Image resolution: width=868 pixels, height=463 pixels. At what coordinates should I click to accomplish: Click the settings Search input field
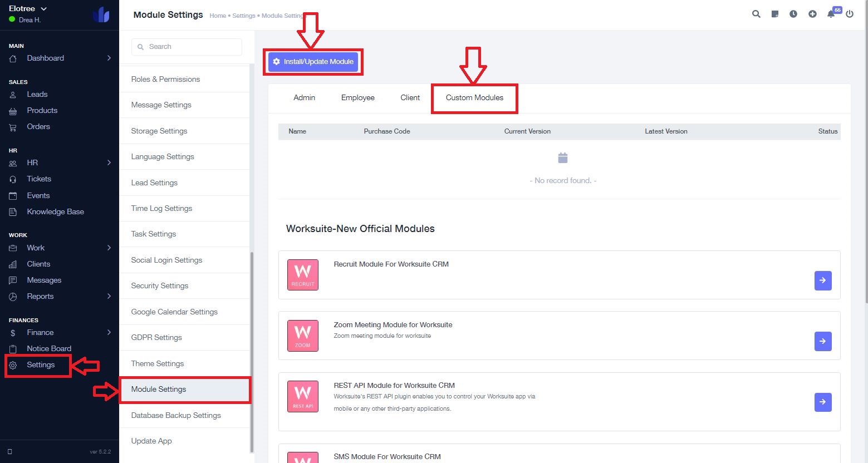[187, 47]
